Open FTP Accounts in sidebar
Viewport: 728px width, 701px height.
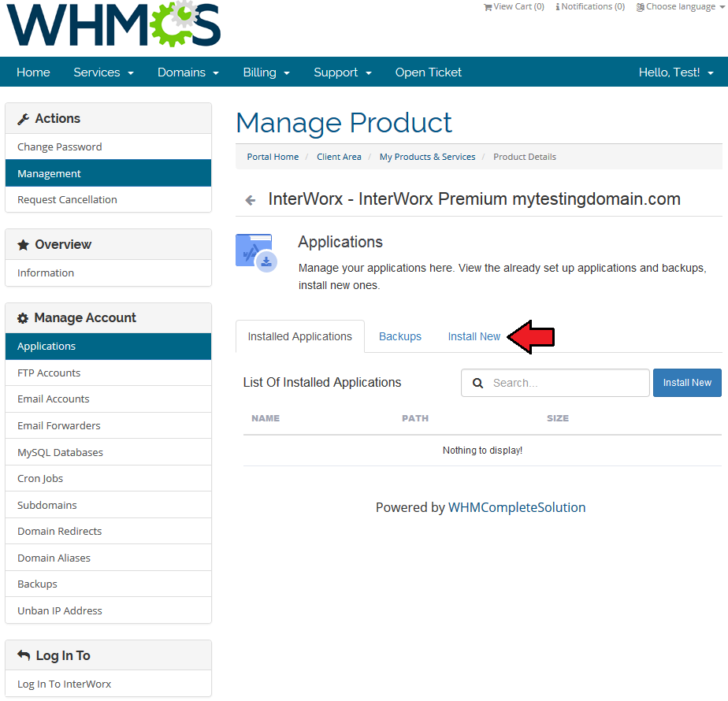pyautogui.click(x=108, y=373)
